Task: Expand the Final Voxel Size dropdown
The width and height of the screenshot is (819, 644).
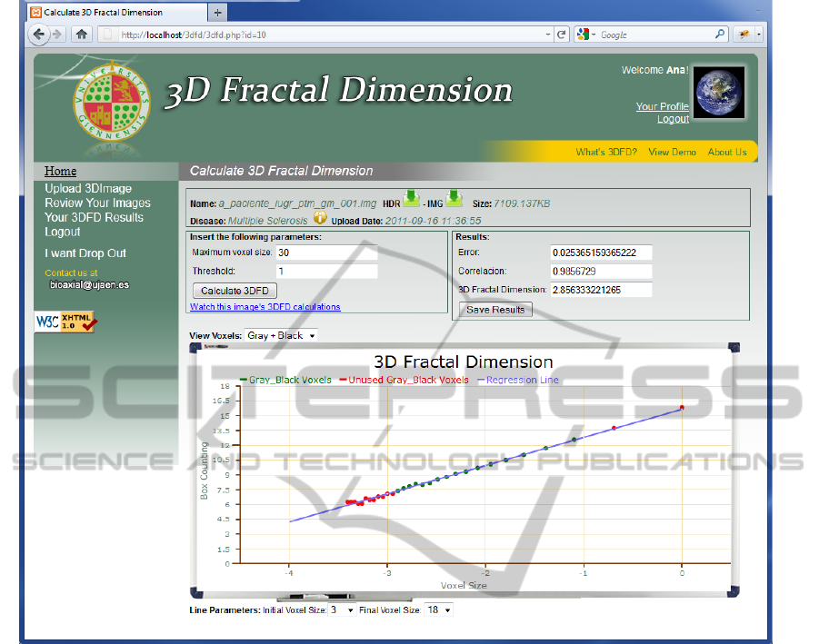Action: [439, 610]
